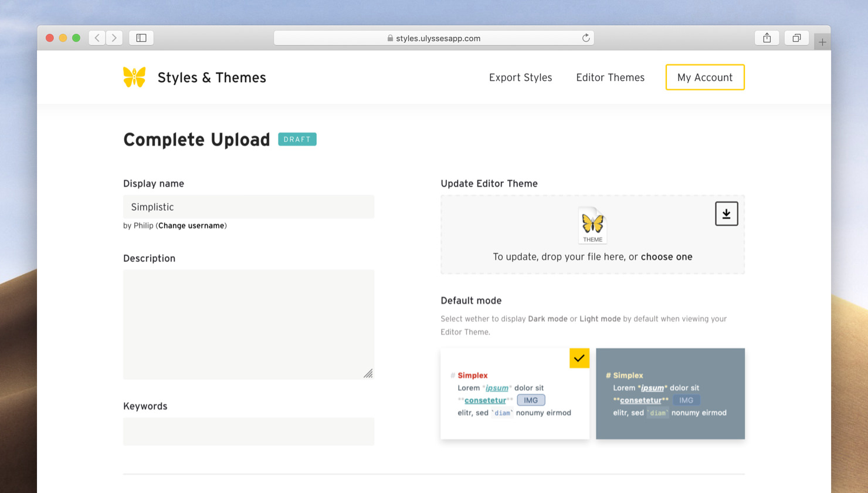The width and height of the screenshot is (868, 493).
Task: Click the Styles & Themes title
Action: point(212,77)
